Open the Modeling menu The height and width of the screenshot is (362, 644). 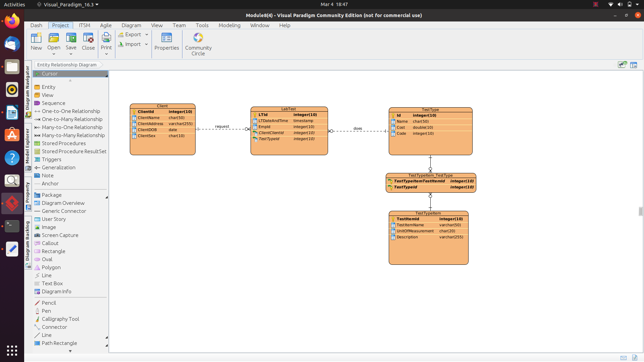pos(229,25)
